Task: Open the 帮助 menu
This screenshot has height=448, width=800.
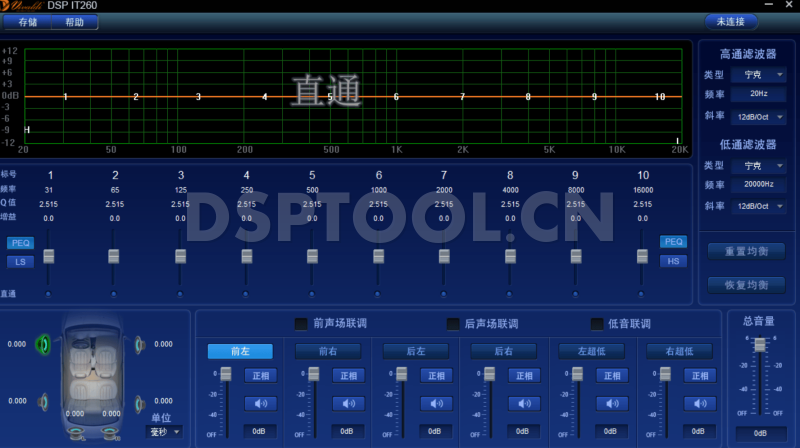Action: tap(75, 22)
